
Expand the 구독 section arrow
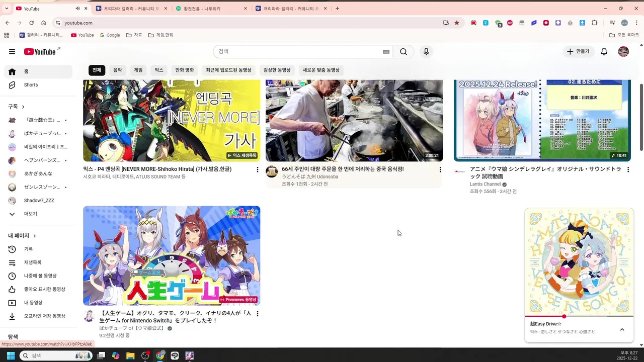[x=23, y=107]
